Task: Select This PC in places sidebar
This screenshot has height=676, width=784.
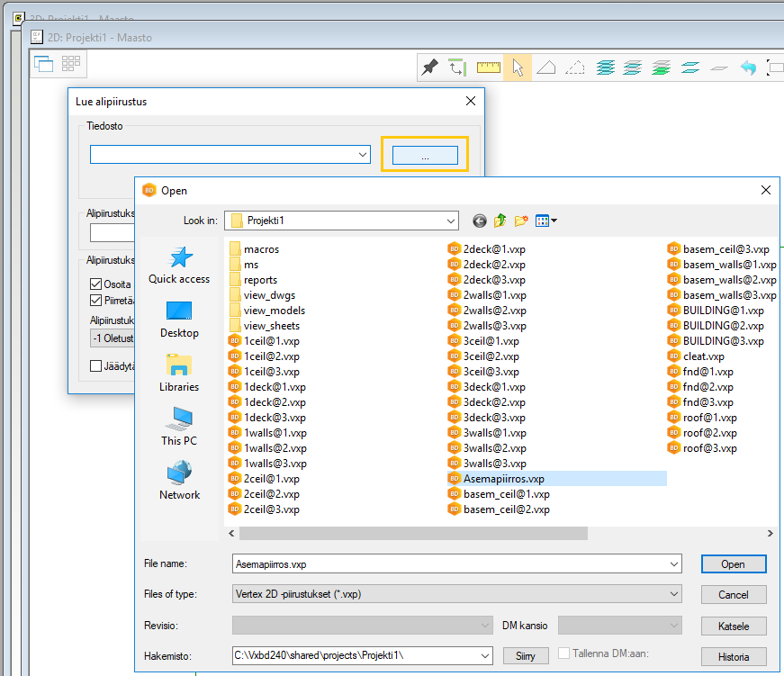Action: tap(178, 427)
